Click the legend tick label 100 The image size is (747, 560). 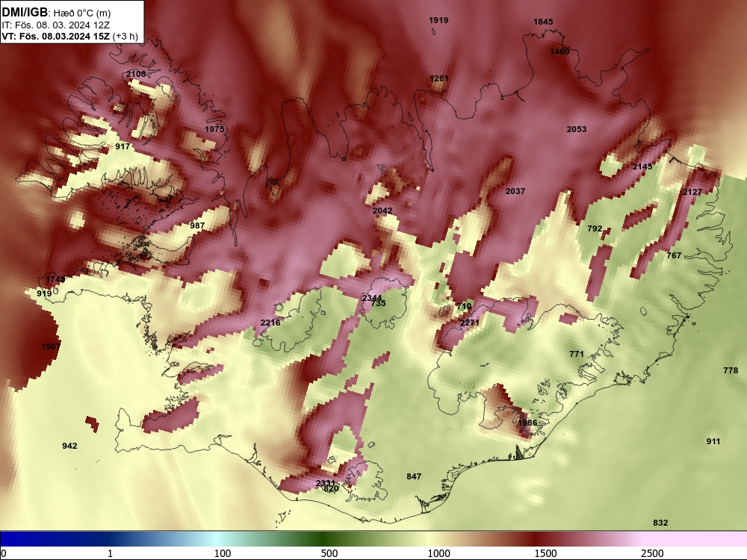(x=223, y=553)
